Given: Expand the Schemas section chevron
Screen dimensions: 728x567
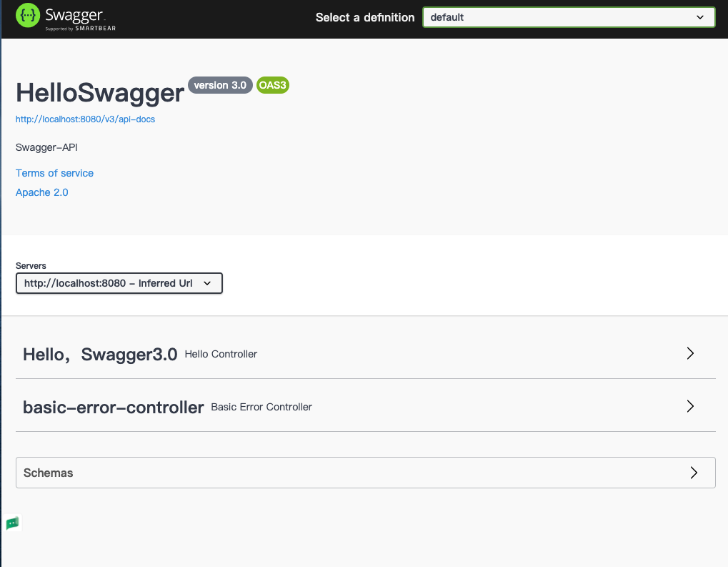Looking at the screenshot, I should tap(694, 473).
